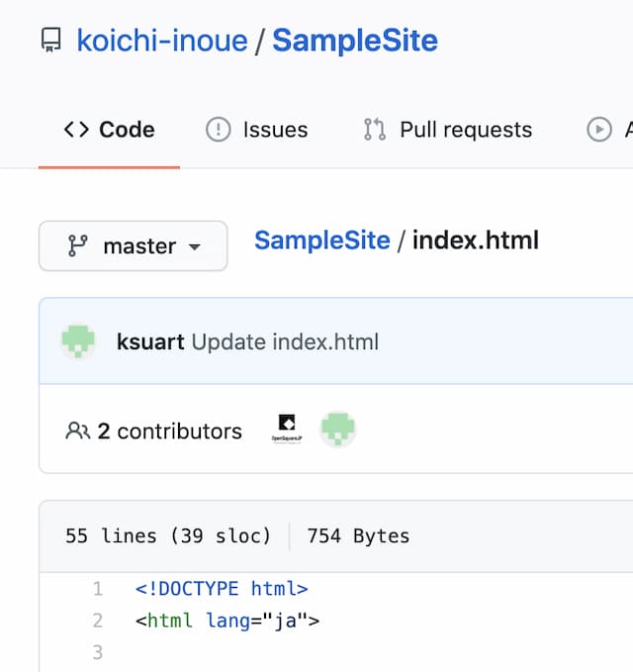
Task: Select line number 1 in the code view
Action: (98, 589)
